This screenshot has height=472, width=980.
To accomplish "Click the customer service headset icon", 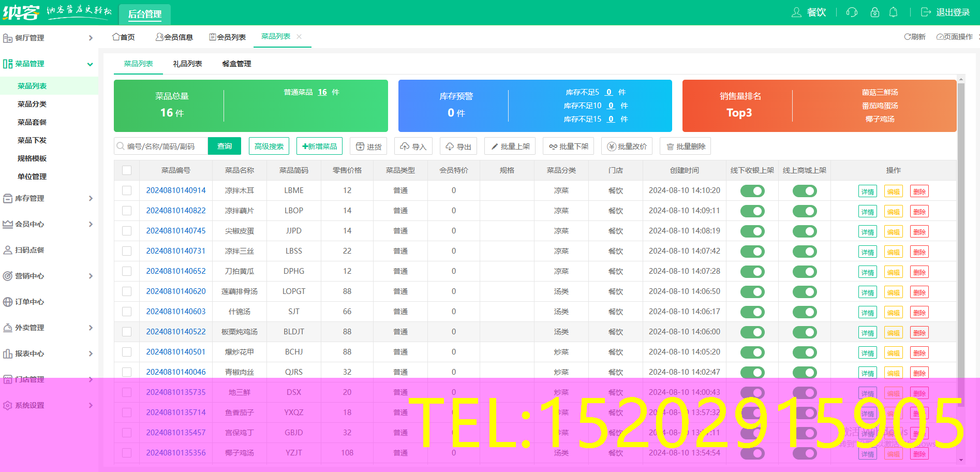I will tap(852, 12).
